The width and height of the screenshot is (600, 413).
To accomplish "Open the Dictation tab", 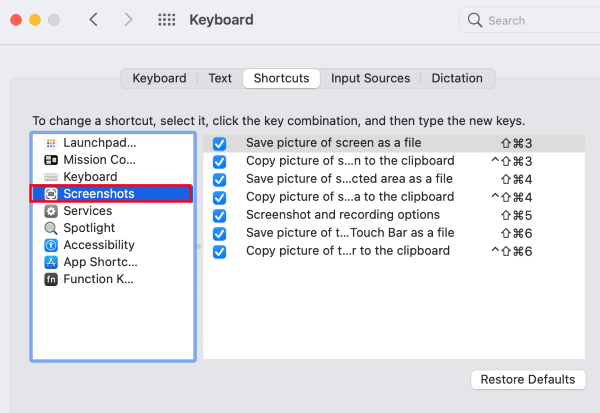I will 459,78.
